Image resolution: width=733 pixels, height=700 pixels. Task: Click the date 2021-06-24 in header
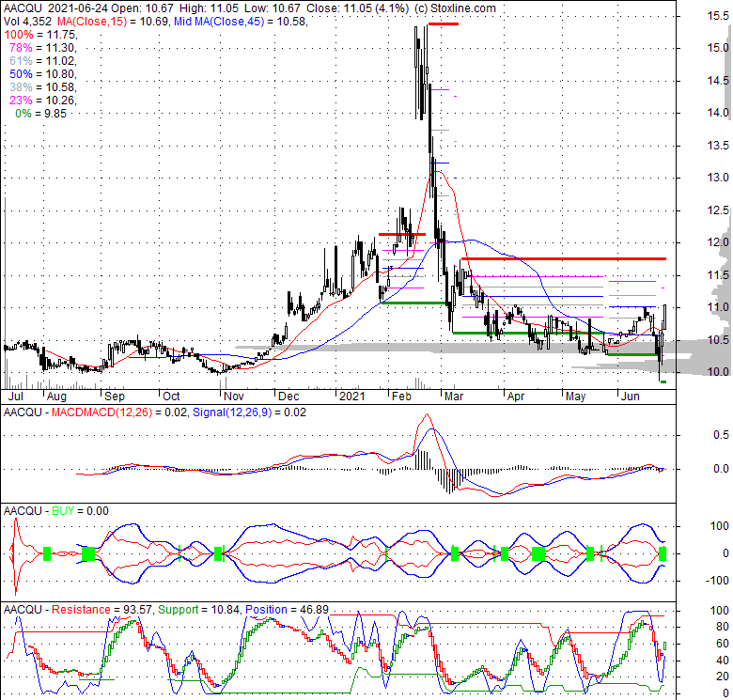pos(76,8)
